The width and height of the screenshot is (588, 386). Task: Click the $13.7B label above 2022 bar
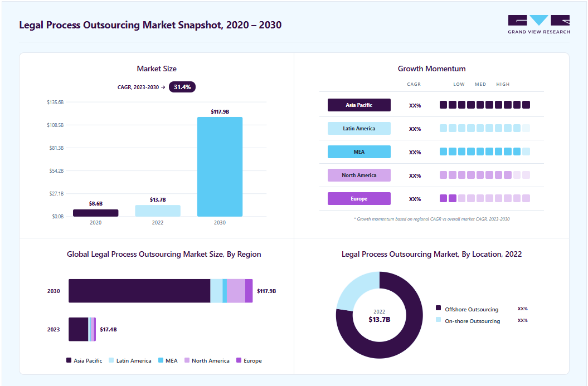pyautogui.click(x=158, y=200)
